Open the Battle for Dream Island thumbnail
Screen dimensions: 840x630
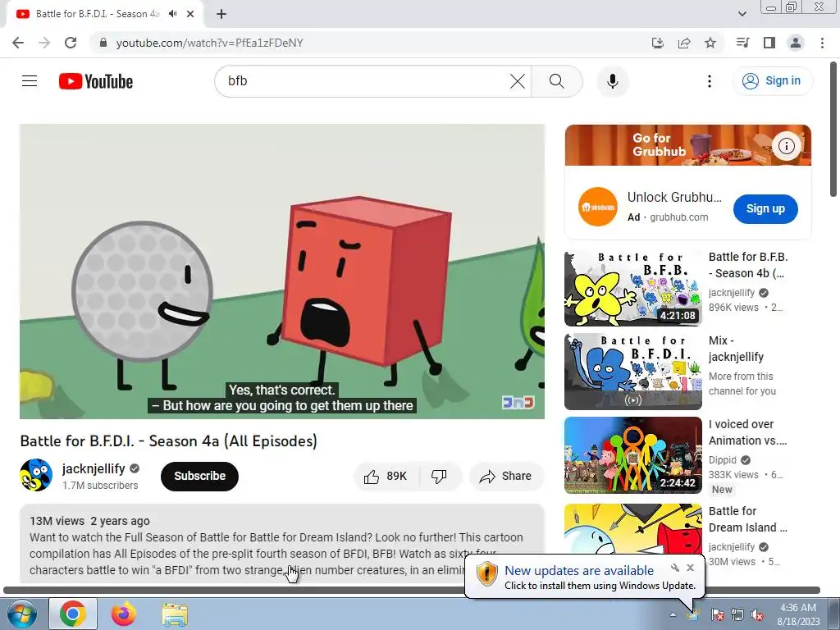click(633, 527)
